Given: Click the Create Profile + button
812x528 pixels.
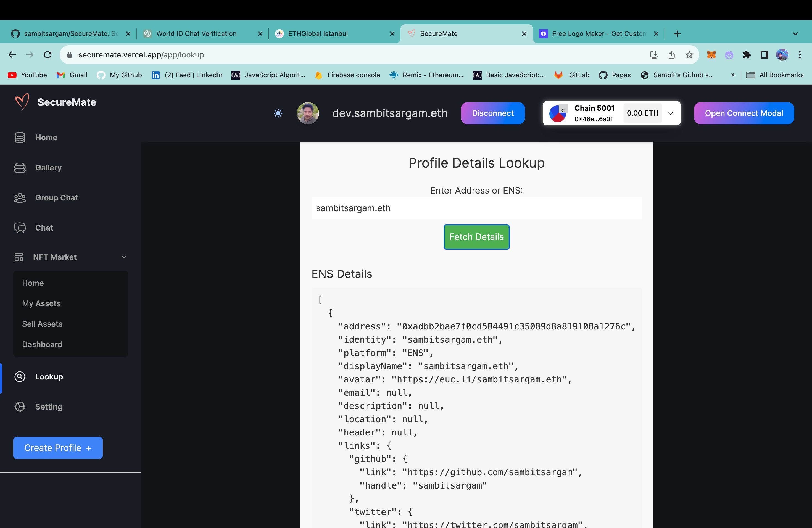Looking at the screenshot, I should click(57, 447).
